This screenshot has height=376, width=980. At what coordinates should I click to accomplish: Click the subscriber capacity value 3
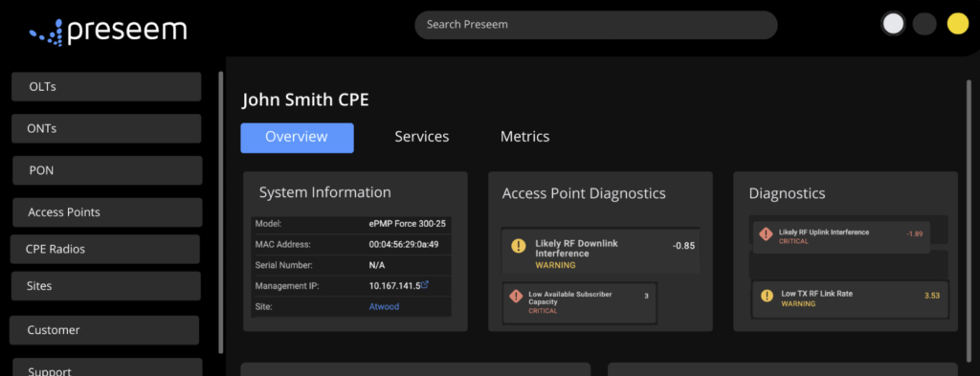point(646,296)
